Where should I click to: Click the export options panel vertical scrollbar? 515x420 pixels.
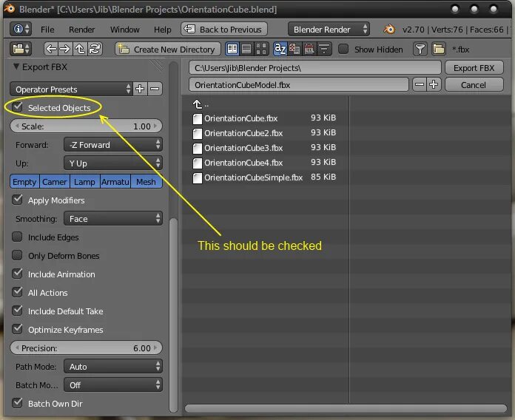pyautogui.click(x=173, y=314)
